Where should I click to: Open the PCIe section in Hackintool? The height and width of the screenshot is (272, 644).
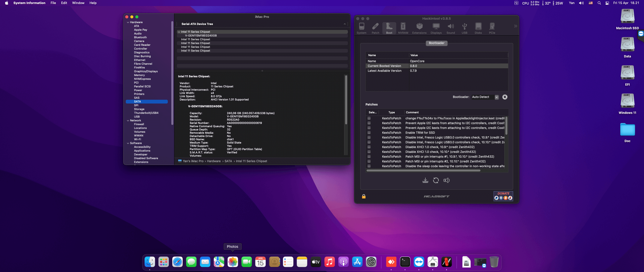click(x=492, y=28)
